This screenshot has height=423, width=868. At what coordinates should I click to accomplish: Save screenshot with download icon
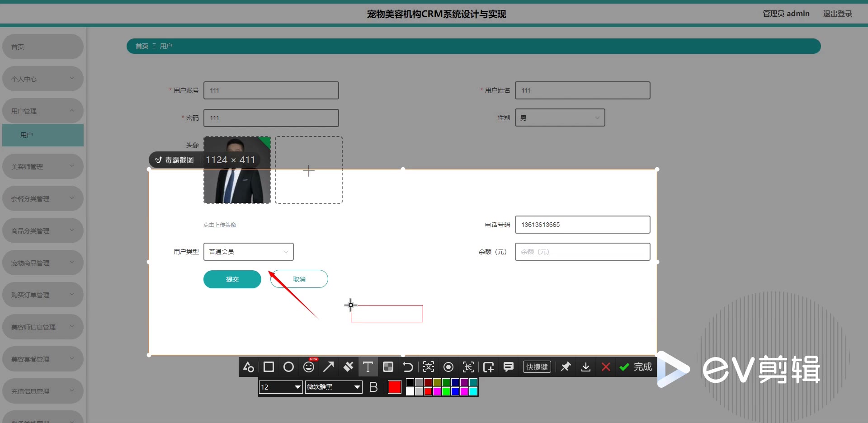click(586, 367)
